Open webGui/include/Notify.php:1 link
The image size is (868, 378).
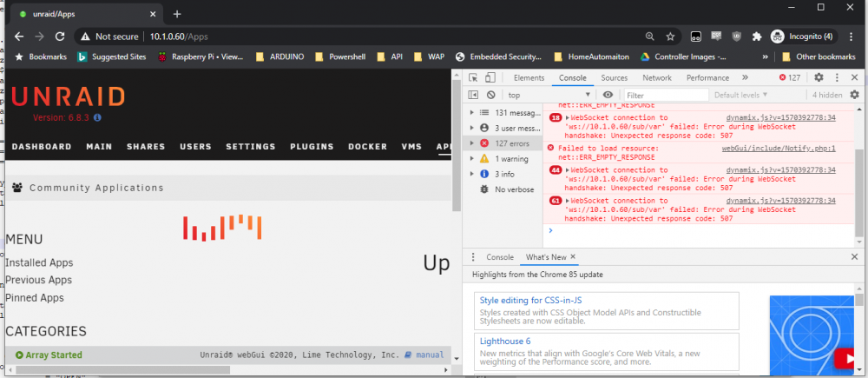click(779, 148)
